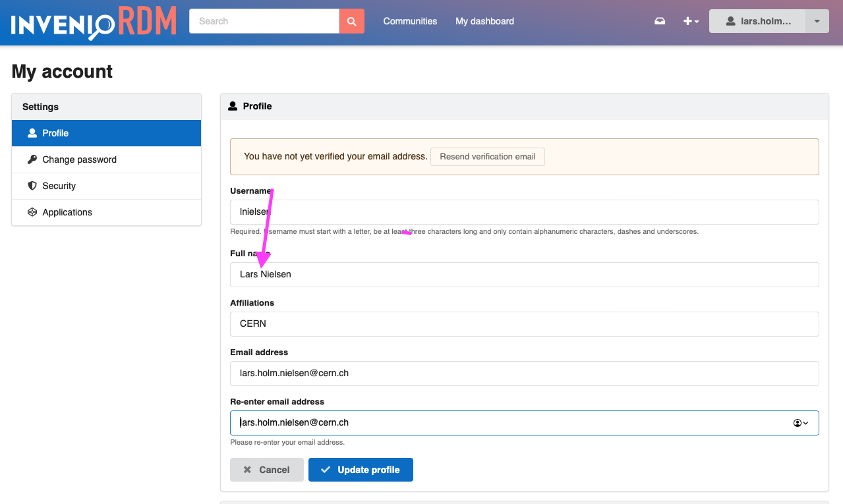The width and height of the screenshot is (843, 504).
Task: Click the person icon on the Profile header
Action: coord(234,105)
